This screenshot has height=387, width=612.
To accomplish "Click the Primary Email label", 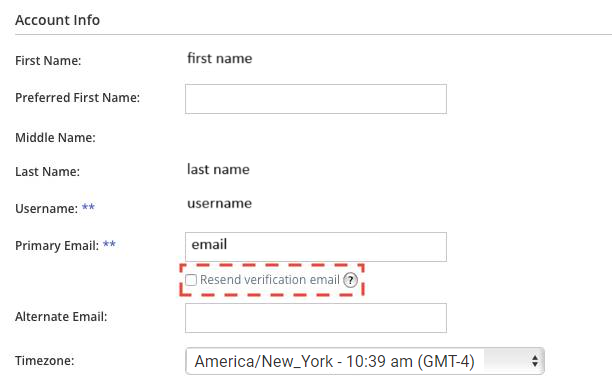I will point(57,246).
